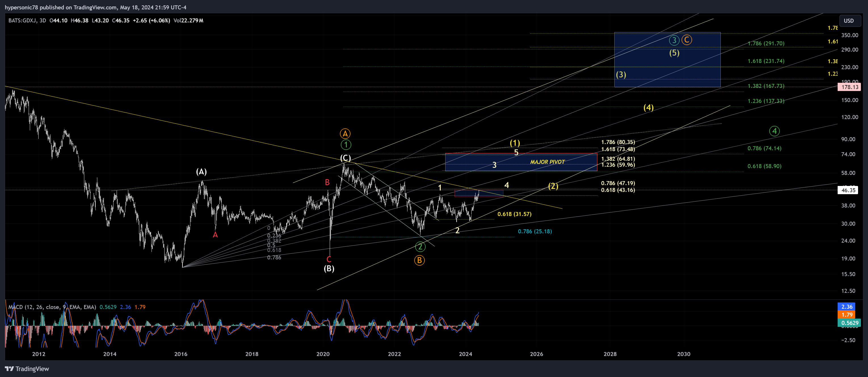This screenshot has height=377, width=868.
Task: Click the teal 0.5629 histogram value tag
Action: [x=849, y=323]
